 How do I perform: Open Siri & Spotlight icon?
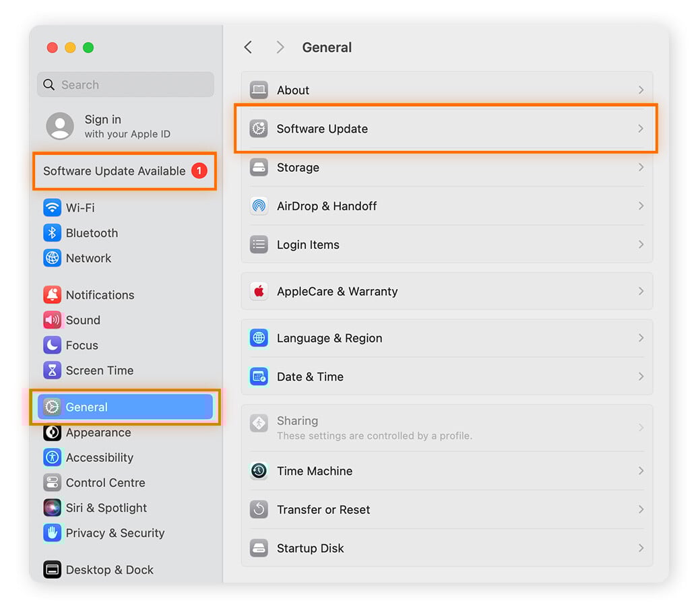pyautogui.click(x=52, y=508)
